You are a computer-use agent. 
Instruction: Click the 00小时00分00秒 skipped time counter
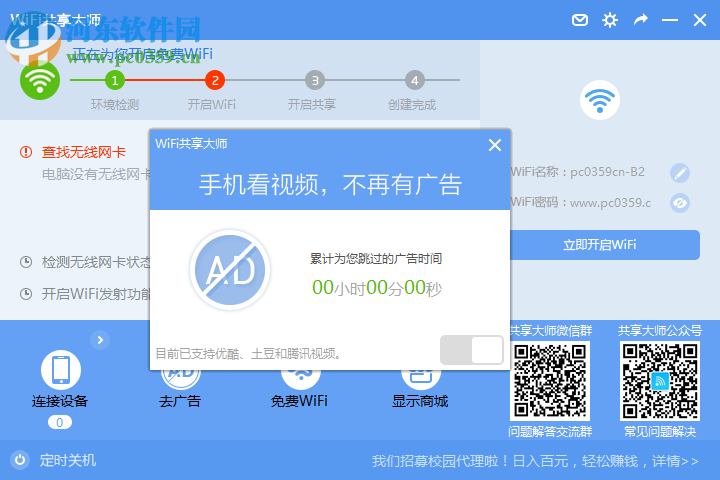(377, 288)
